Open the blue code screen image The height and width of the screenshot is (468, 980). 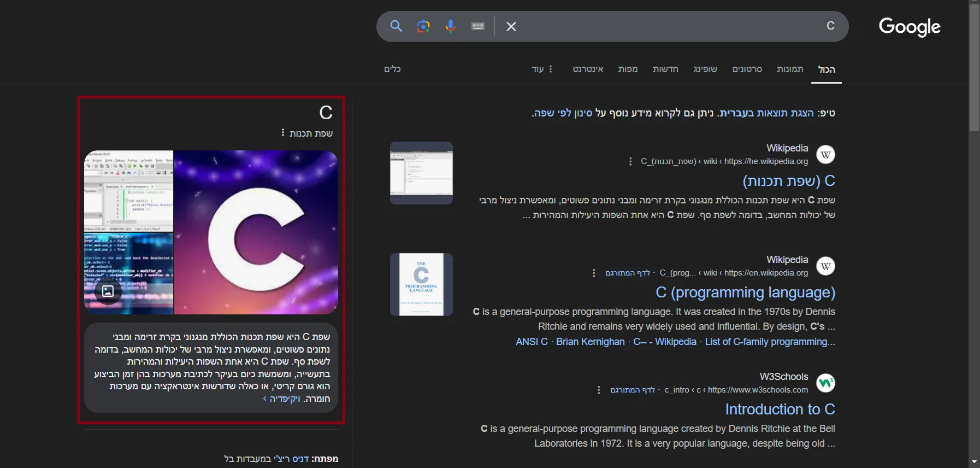128,273
